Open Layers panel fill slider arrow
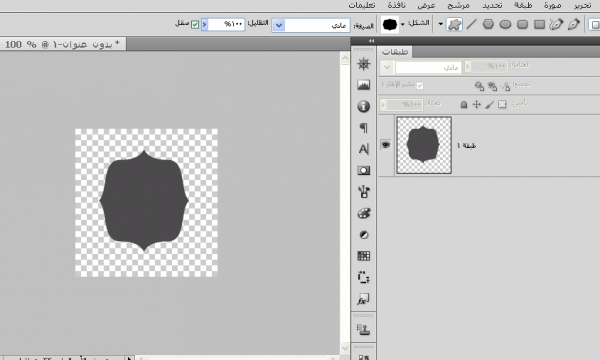 click(x=383, y=104)
